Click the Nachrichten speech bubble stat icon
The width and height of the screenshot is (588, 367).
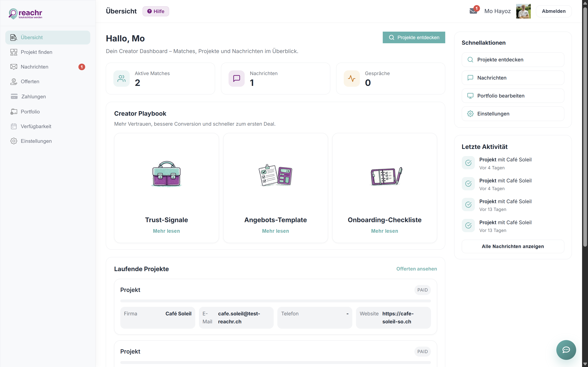237,78
